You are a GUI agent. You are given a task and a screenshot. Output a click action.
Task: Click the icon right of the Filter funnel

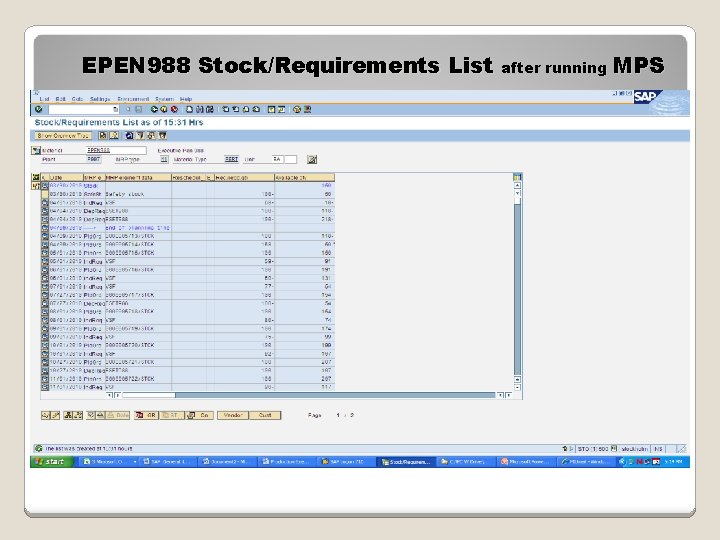(151, 135)
